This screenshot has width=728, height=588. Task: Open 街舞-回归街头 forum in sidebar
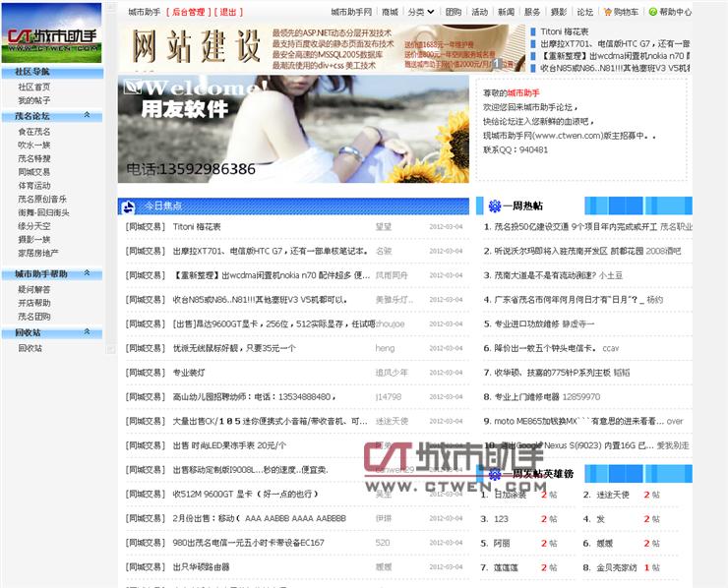coord(43,212)
